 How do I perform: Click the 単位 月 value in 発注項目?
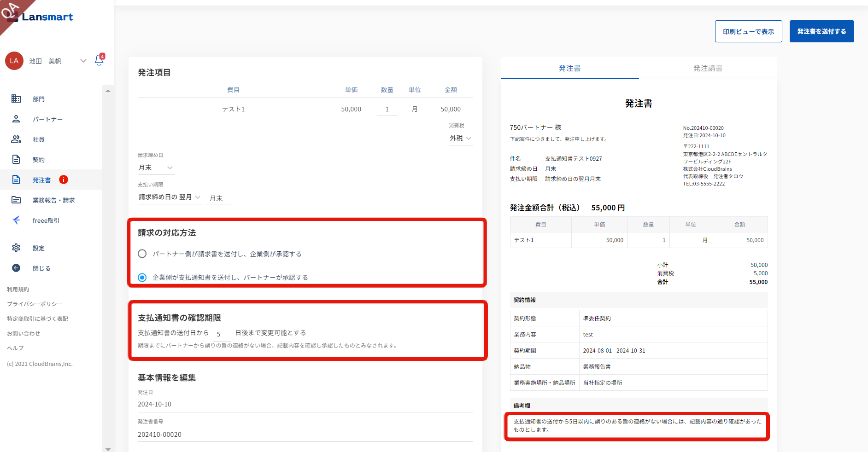tap(415, 109)
